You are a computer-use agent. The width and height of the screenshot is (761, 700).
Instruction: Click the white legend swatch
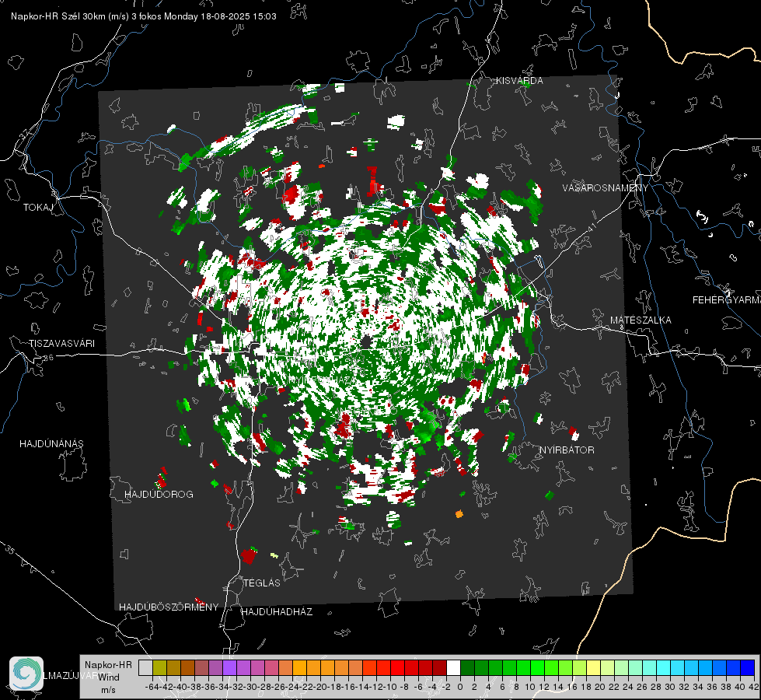pyautogui.click(x=453, y=667)
